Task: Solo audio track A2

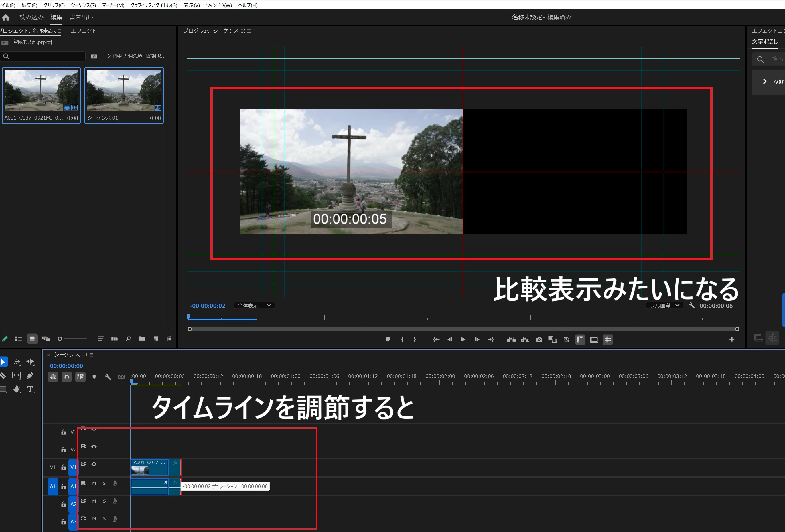Action: pyautogui.click(x=104, y=501)
